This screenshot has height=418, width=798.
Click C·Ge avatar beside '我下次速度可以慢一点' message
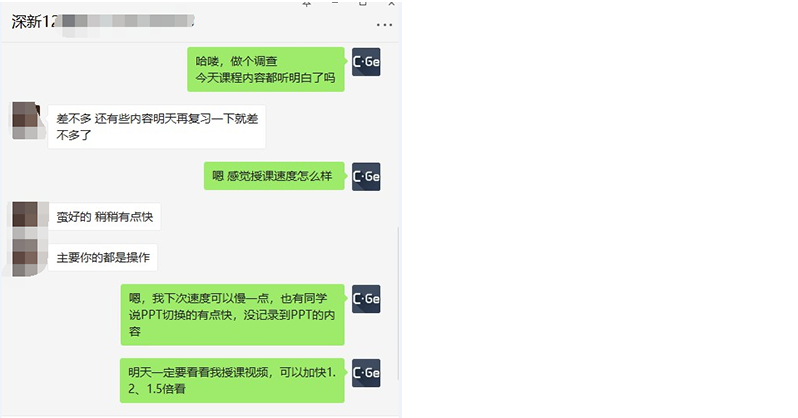[366, 298]
